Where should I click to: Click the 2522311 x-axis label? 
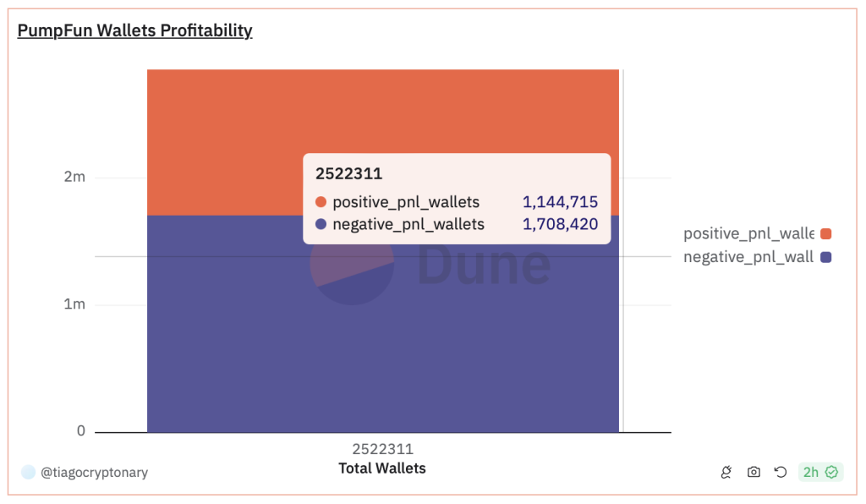[x=381, y=448]
